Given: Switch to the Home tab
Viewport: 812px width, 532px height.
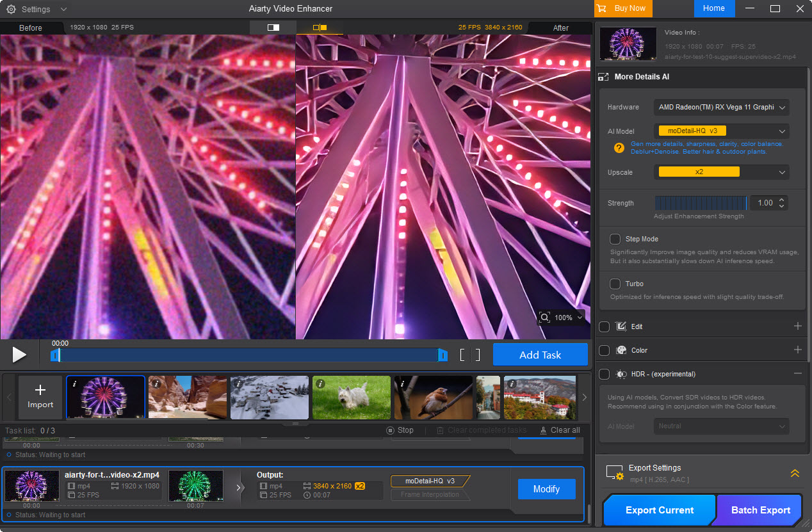Looking at the screenshot, I should [x=713, y=8].
